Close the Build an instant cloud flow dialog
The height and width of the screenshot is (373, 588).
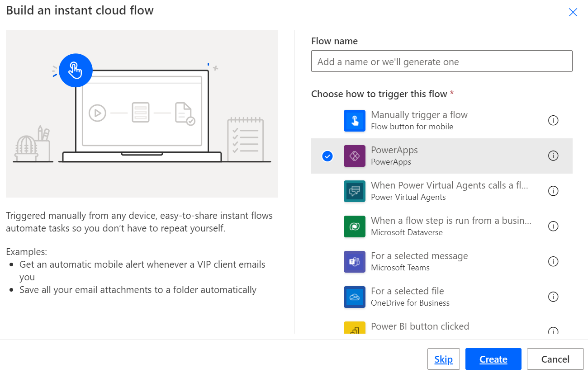[573, 12]
